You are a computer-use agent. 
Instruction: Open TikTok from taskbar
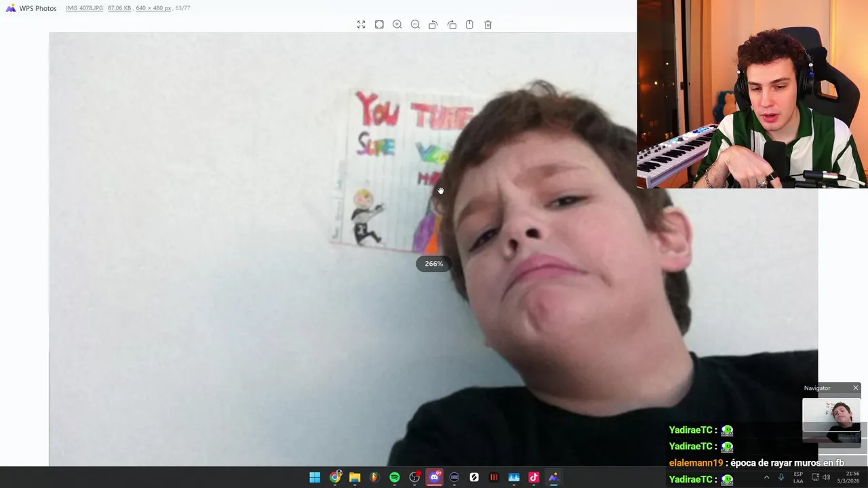coord(534,477)
